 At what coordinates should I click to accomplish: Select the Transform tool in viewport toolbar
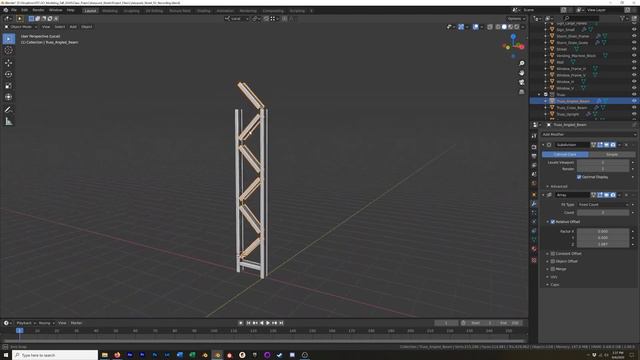pos(9,97)
